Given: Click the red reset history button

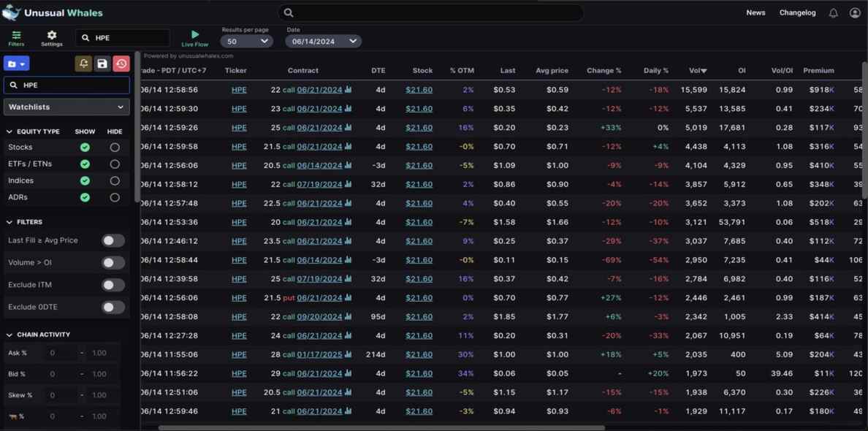Looking at the screenshot, I should pos(121,64).
